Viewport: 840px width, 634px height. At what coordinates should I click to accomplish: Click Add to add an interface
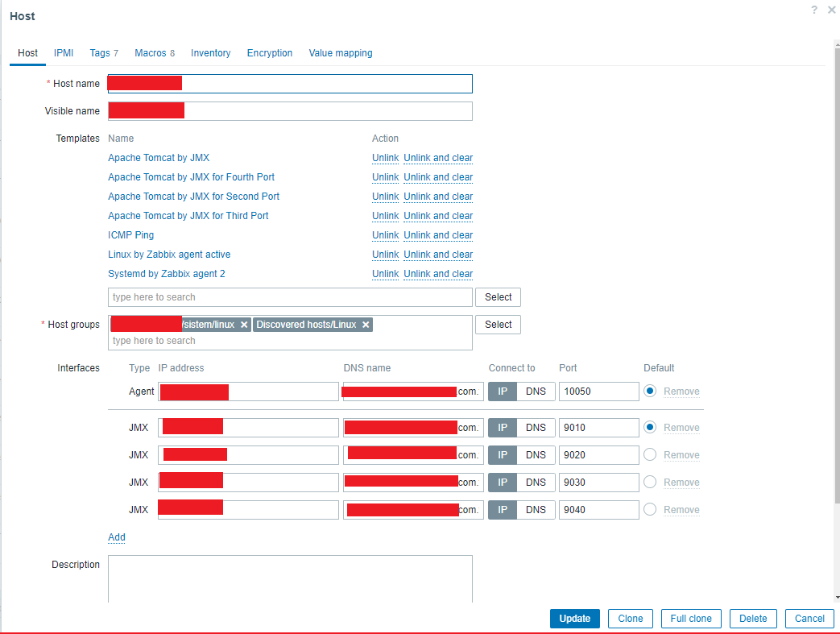pyautogui.click(x=116, y=537)
